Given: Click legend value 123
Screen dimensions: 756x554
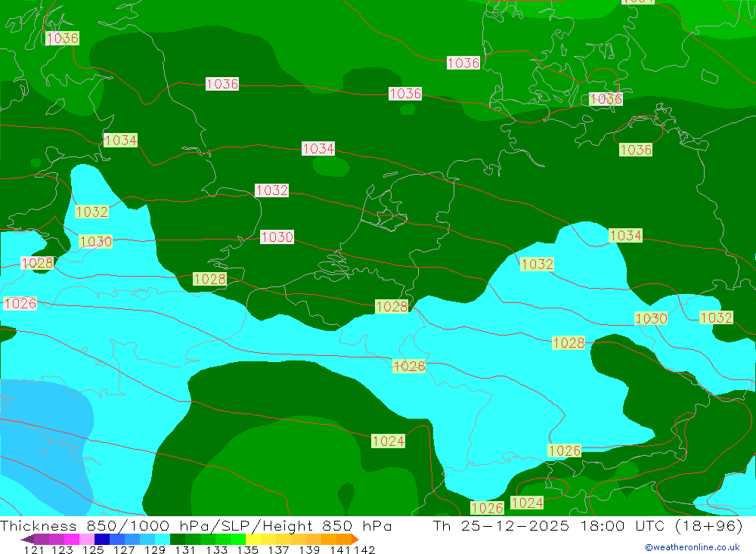Looking at the screenshot, I should (x=62, y=549).
